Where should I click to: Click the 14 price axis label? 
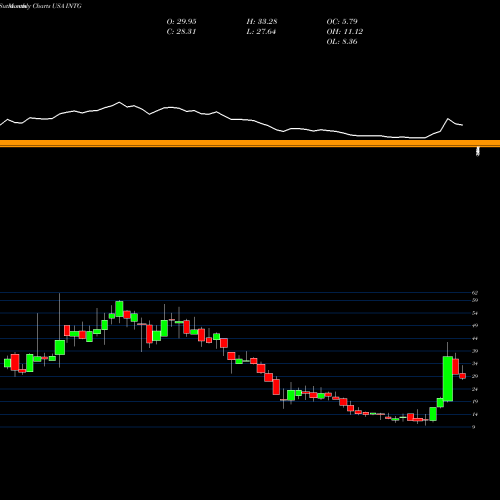point(475,414)
